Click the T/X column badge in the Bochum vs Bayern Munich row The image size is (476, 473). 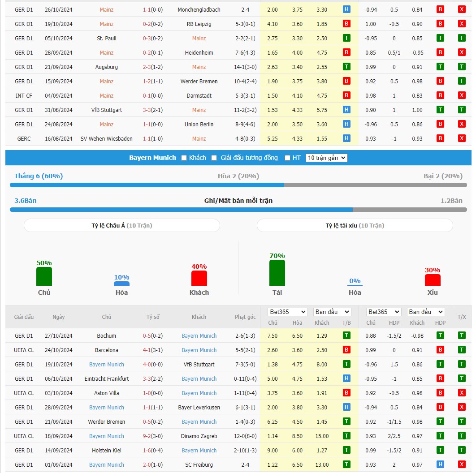(461, 335)
